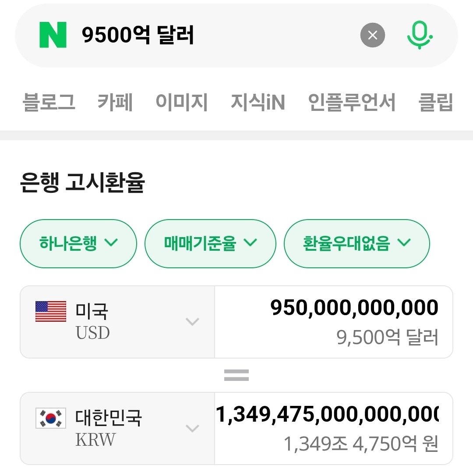Switch to the 카페 tab

115,103
